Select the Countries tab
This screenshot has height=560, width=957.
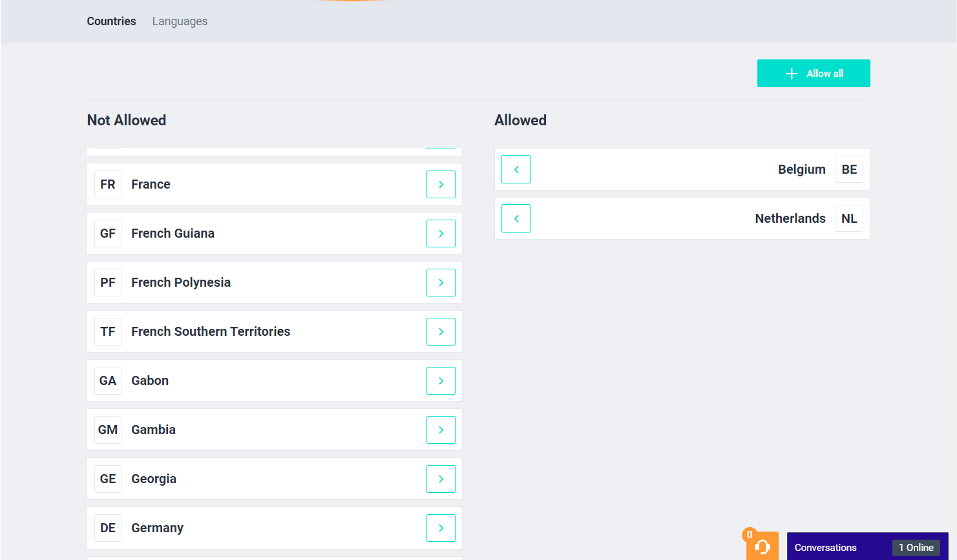[x=111, y=21]
